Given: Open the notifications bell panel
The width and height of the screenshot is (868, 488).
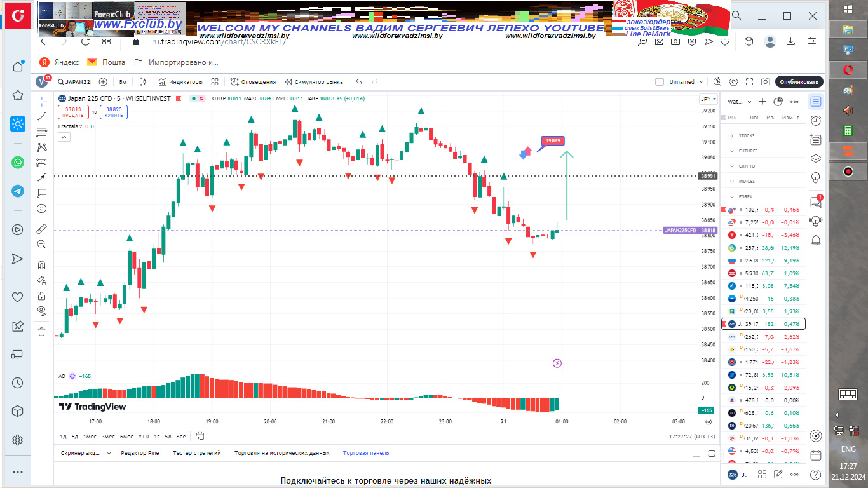Looking at the screenshot, I should click(x=816, y=239).
